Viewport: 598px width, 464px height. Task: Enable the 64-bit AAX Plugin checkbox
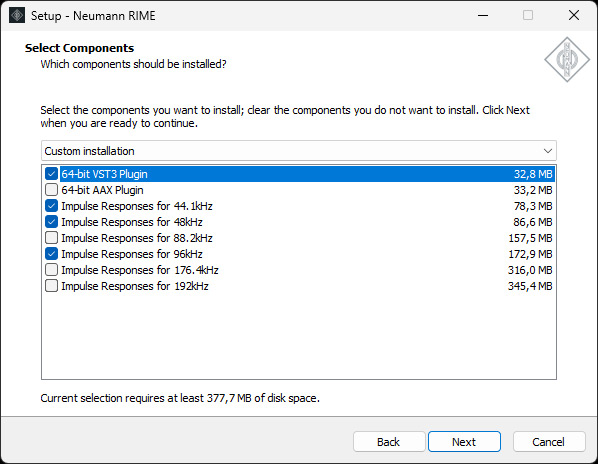pyautogui.click(x=51, y=190)
